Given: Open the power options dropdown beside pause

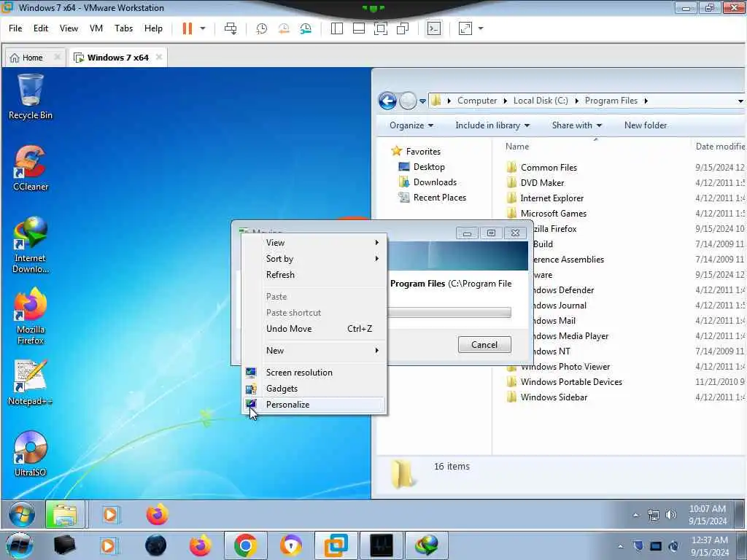Looking at the screenshot, I should point(203,28).
